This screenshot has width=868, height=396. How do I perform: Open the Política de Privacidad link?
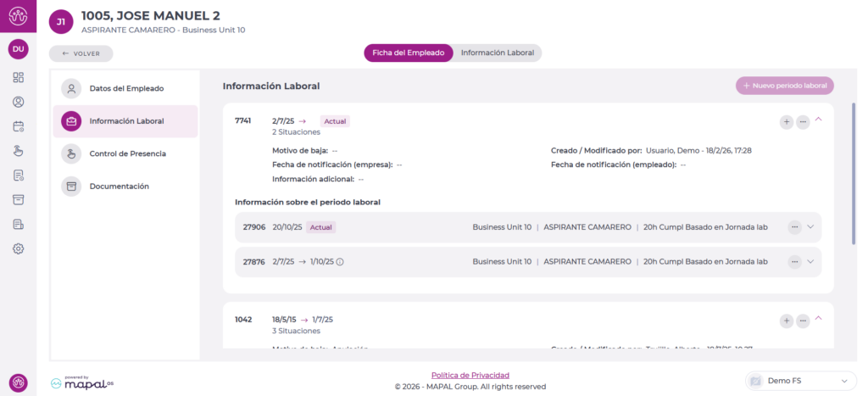[x=470, y=375]
